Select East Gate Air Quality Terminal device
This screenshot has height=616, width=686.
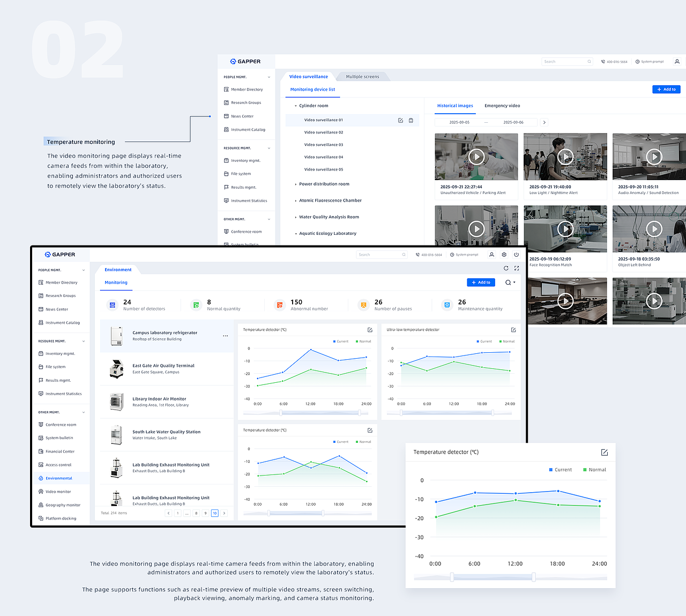pyautogui.click(x=167, y=369)
